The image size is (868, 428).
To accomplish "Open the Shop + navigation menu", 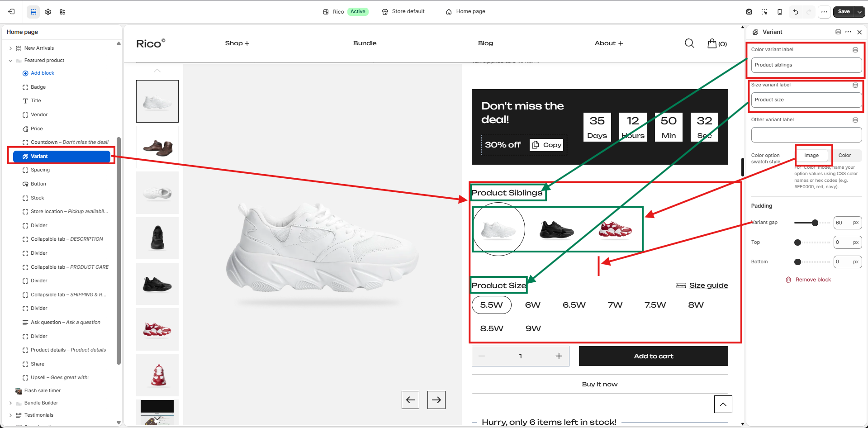I will [237, 43].
